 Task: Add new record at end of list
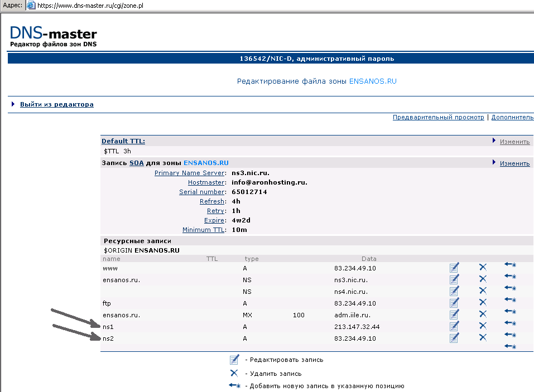(x=510, y=346)
